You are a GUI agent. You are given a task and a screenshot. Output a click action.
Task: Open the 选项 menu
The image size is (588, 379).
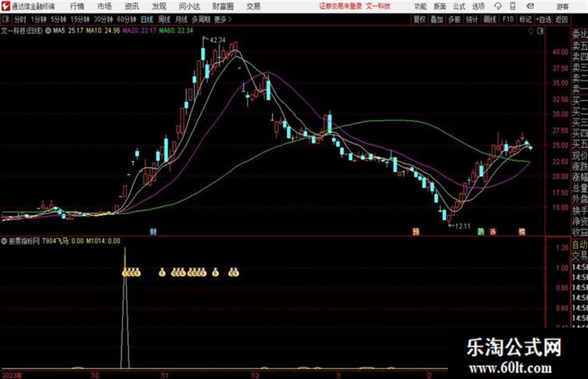(478, 6)
